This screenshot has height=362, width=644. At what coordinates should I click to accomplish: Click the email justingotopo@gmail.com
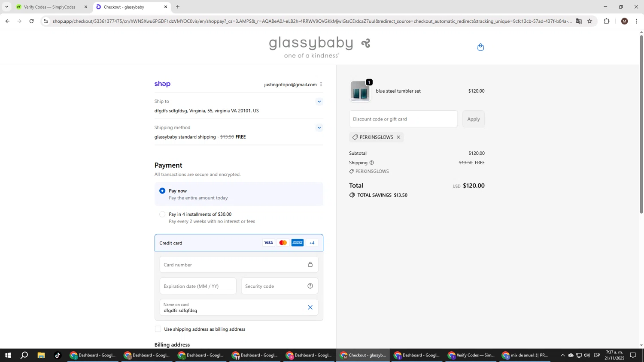tap(290, 85)
